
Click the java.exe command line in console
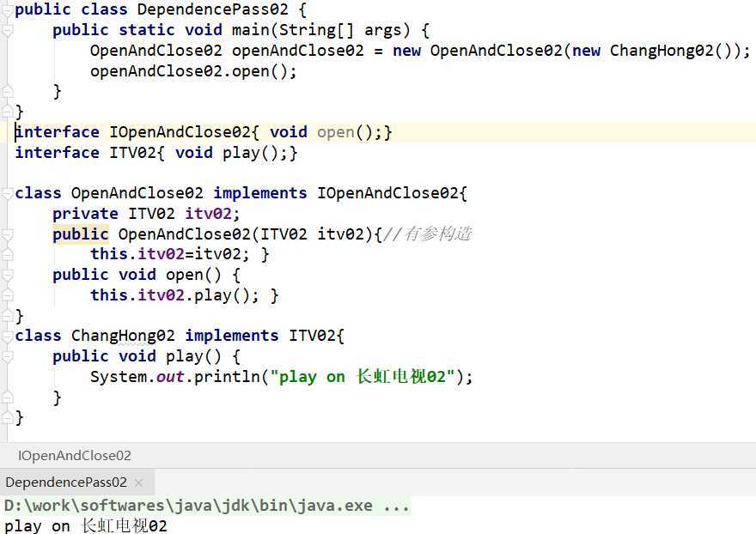pos(207,506)
